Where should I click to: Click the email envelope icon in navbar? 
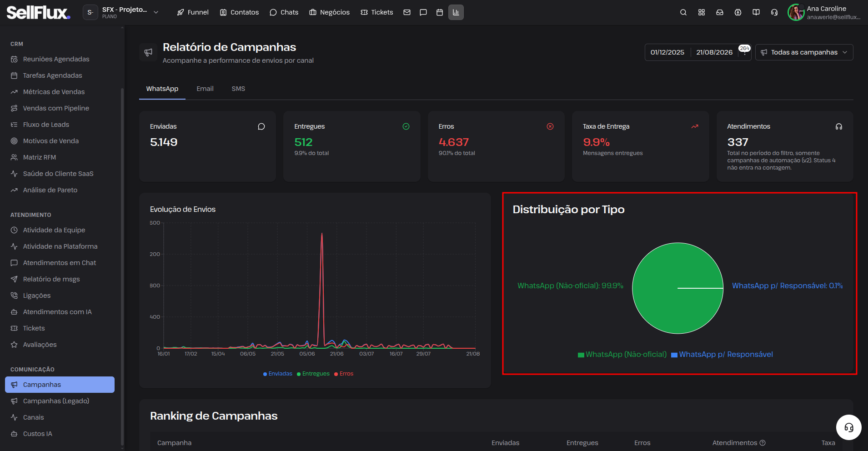(x=407, y=12)
